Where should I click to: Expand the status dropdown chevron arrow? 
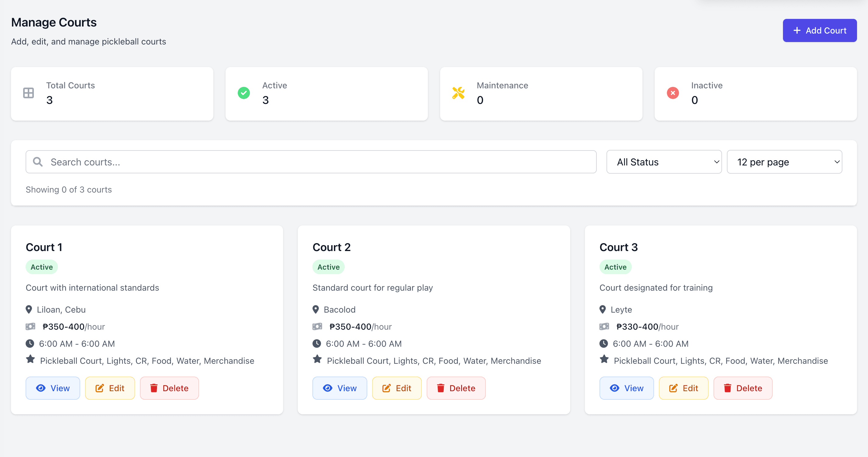tap(717, 162)
